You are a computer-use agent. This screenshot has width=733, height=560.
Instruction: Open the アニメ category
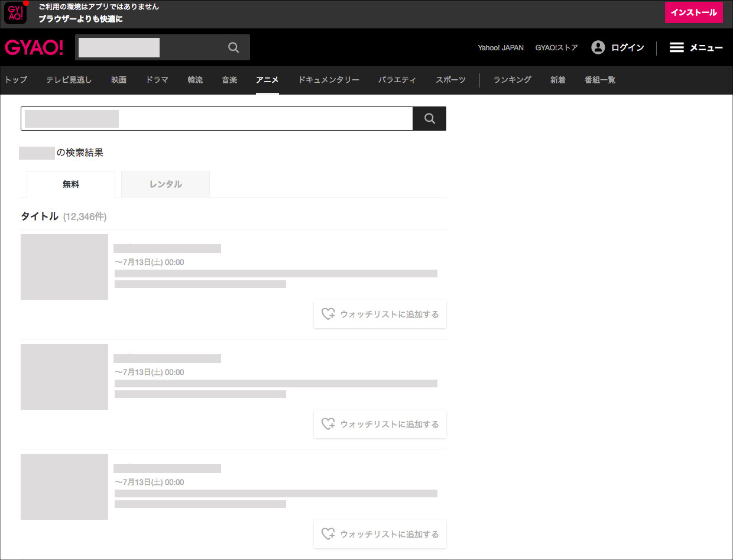click(x=267, y=79)
